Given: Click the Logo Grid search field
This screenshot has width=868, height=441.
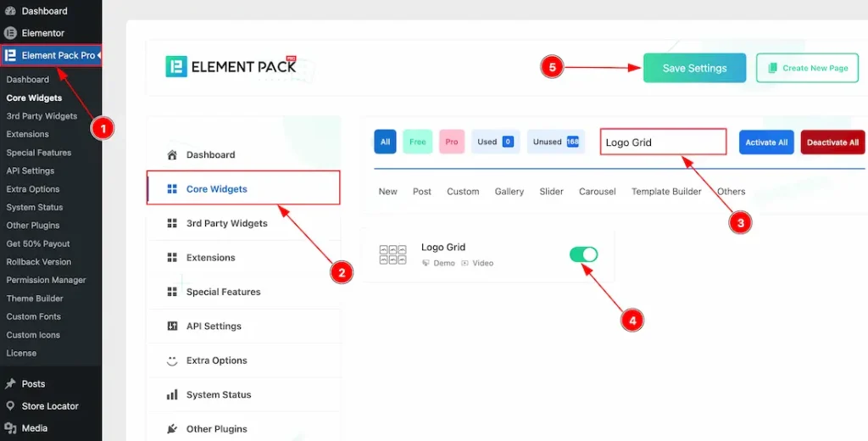Looking at the screenshot, I should pos(663,142).
